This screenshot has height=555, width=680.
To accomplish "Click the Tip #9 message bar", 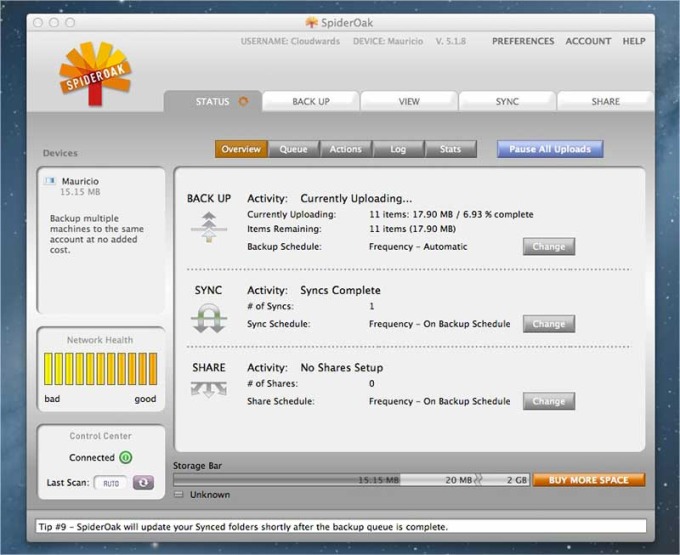I will pos(340,527).
